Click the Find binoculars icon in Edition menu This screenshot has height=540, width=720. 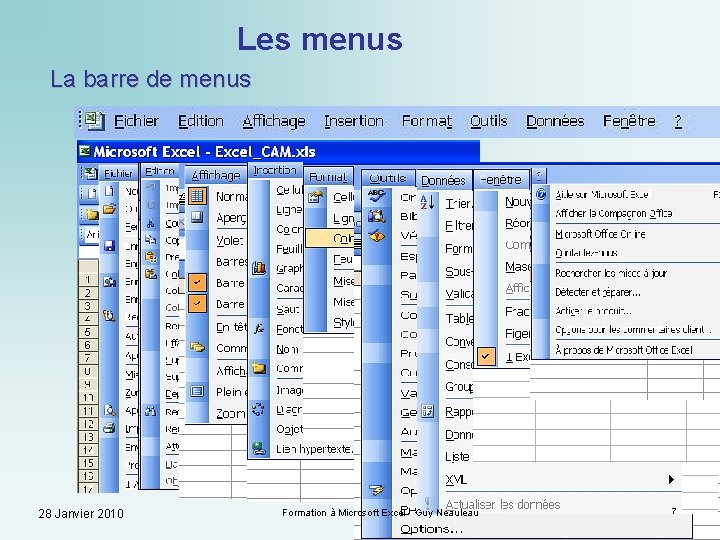pos(151,411)
